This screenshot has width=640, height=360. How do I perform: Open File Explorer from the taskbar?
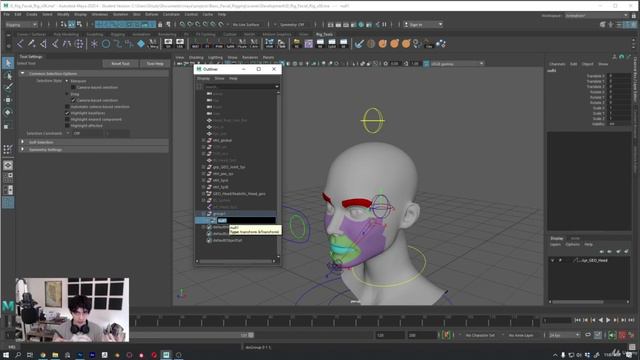[55, 355]
